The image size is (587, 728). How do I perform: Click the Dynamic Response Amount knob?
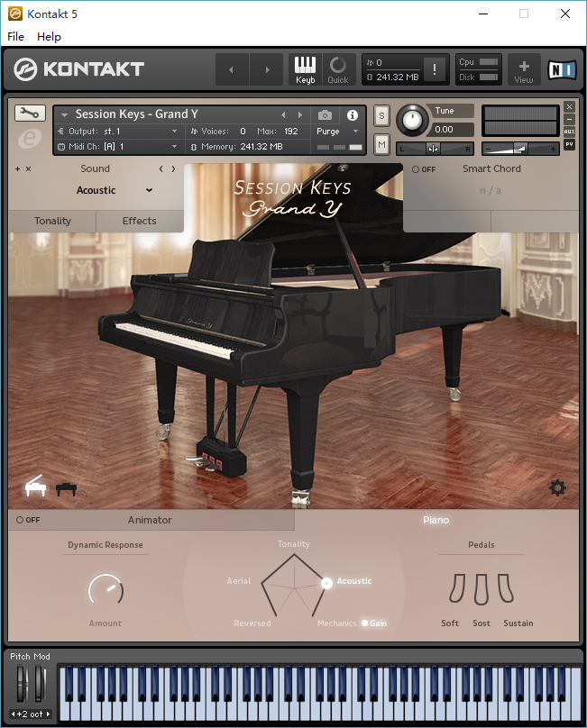[106, 589]
